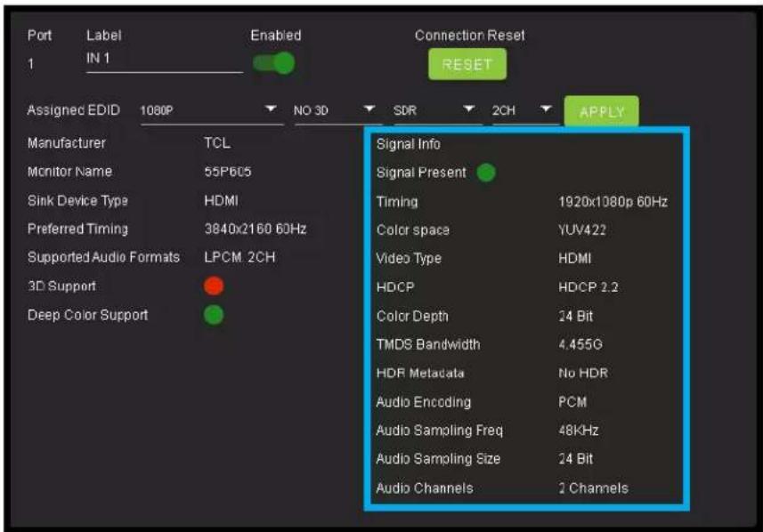The width and height of the screenshot is (763, 532).
Task: Toggle the Enabled switch for port 1
Action: tap(273, 63)
